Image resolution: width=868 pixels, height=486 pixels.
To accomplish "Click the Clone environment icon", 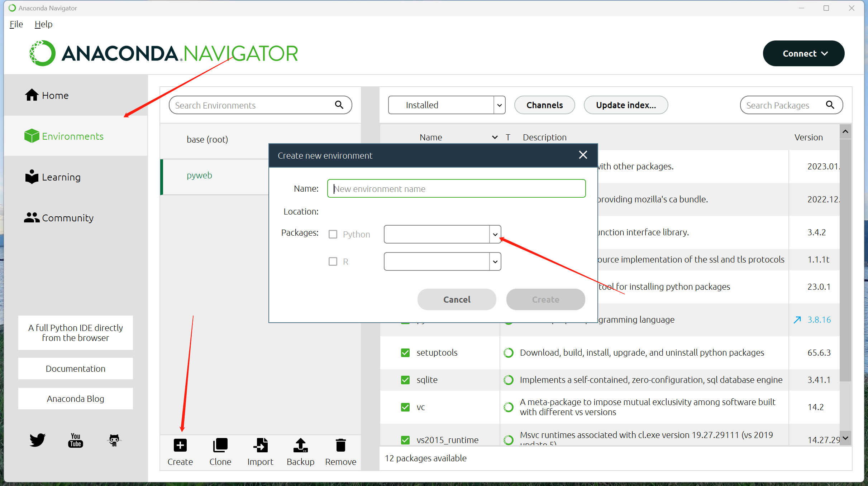I will click(x=220, y=445).
